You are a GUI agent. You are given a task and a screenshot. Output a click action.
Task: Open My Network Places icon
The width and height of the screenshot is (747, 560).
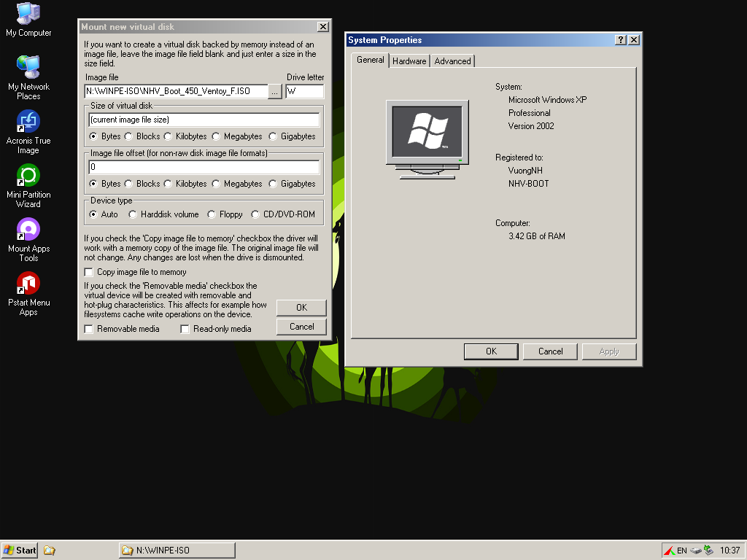(28, 77)
